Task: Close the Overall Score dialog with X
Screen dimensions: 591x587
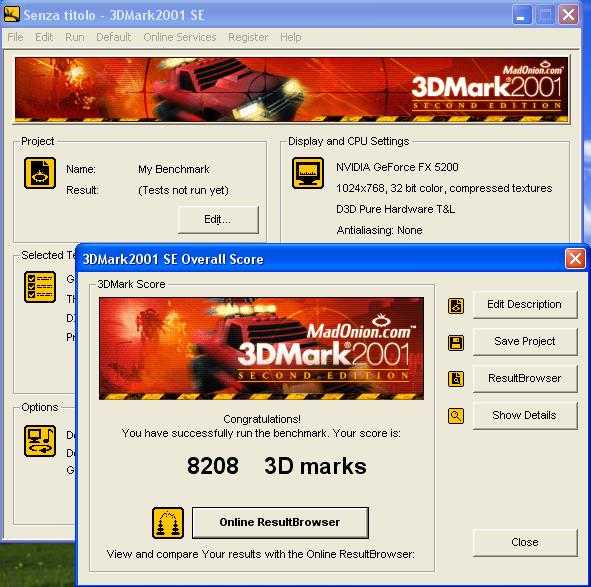Action: tap(575, 259)
